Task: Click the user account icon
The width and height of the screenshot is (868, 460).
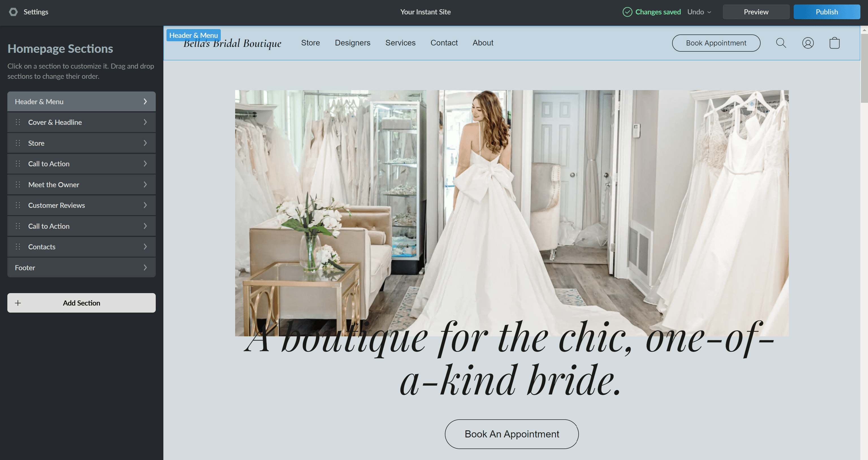Action: pyautogui.click(x=807, y=43)
